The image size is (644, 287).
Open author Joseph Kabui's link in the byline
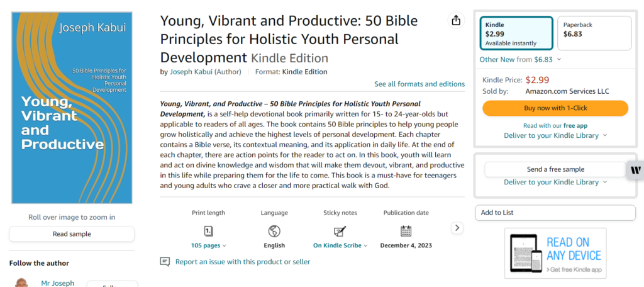point(191,72)
